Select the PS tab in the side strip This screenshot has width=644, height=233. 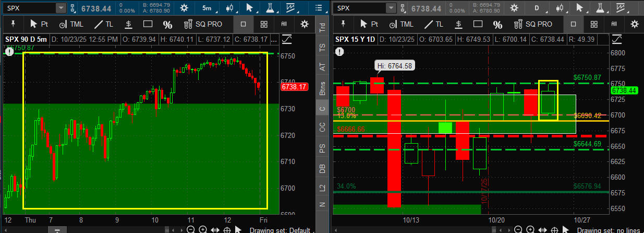point(322,149)
